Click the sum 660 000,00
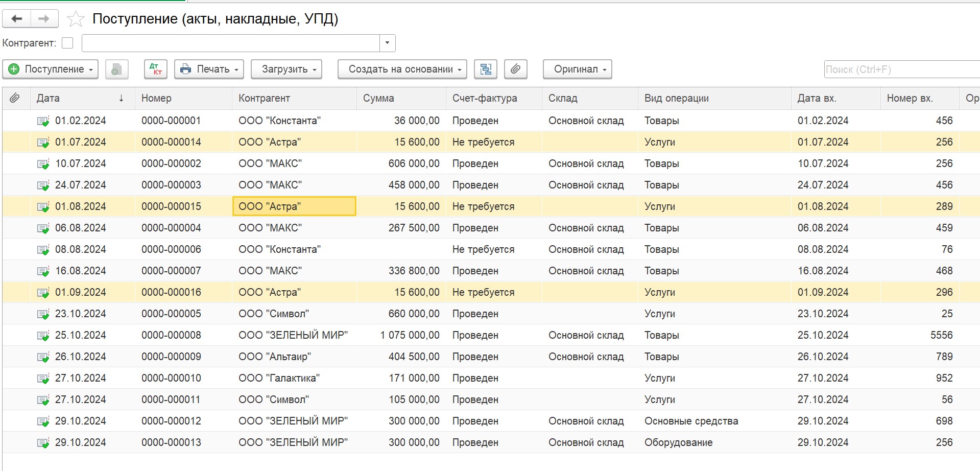The height and width of the screenshot is (471, 980). (x=414, y=314)
